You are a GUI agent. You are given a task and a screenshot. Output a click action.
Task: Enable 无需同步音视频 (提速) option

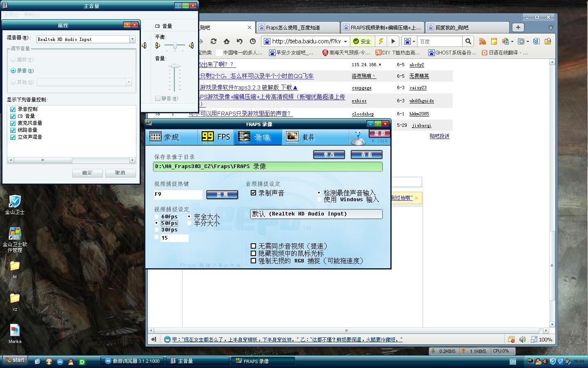tap(253, 246)
